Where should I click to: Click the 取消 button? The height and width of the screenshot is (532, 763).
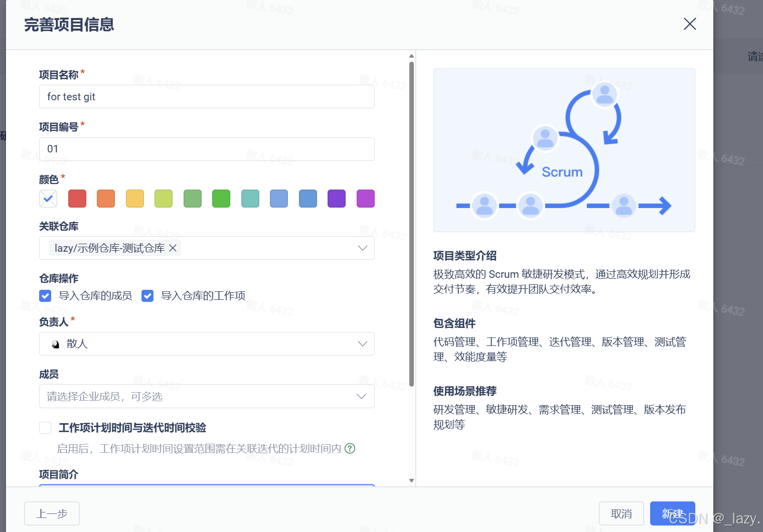point(622,513)
